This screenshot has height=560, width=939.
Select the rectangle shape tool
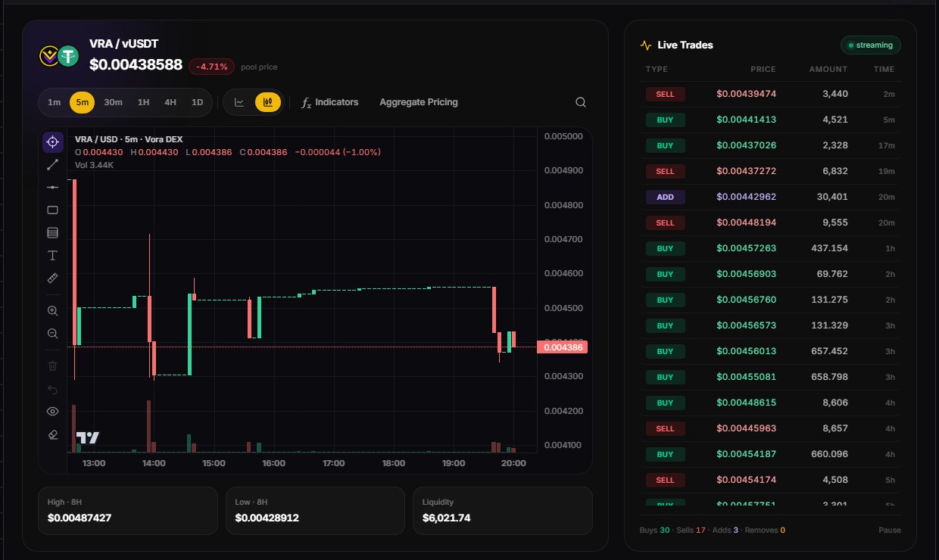[53, 210]
